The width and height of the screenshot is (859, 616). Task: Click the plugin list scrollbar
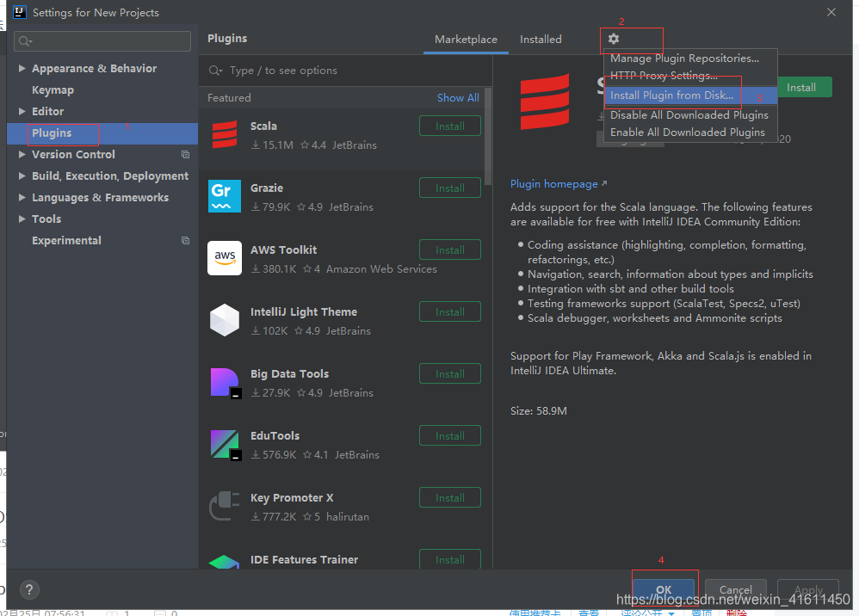(488, 137)
